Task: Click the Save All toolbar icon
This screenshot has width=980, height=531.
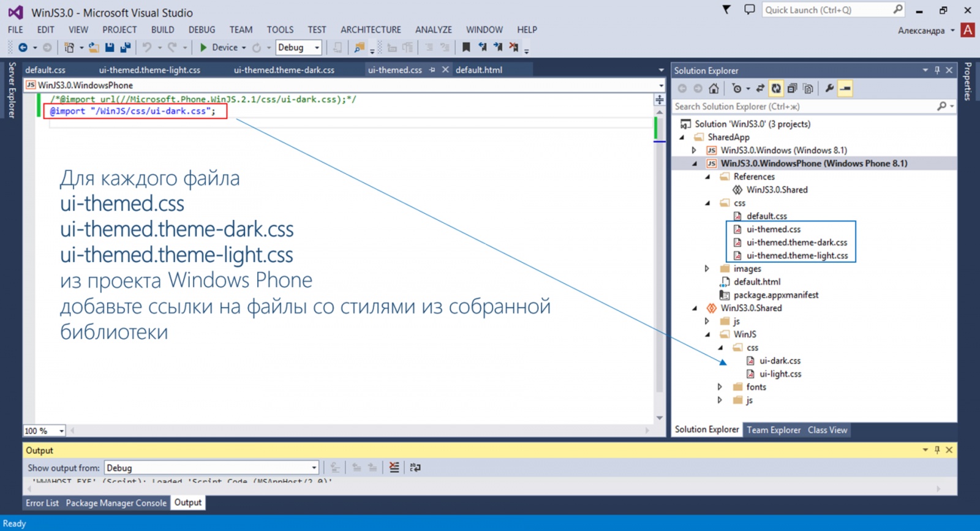Action: point(126,47)
